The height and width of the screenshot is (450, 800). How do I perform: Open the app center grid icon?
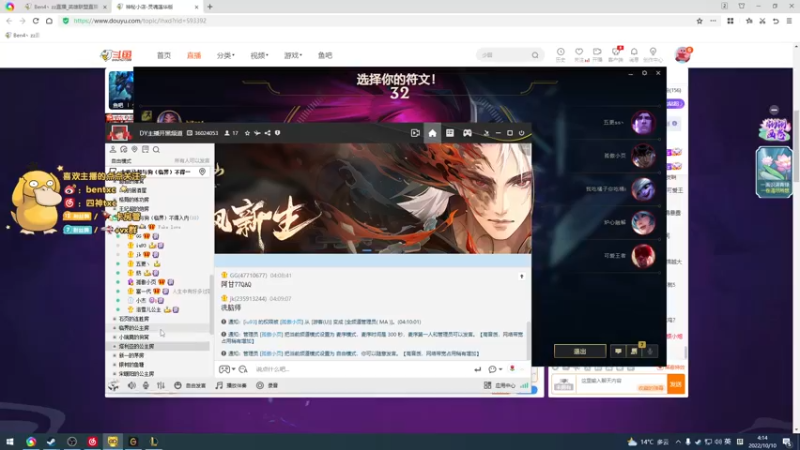487,386
